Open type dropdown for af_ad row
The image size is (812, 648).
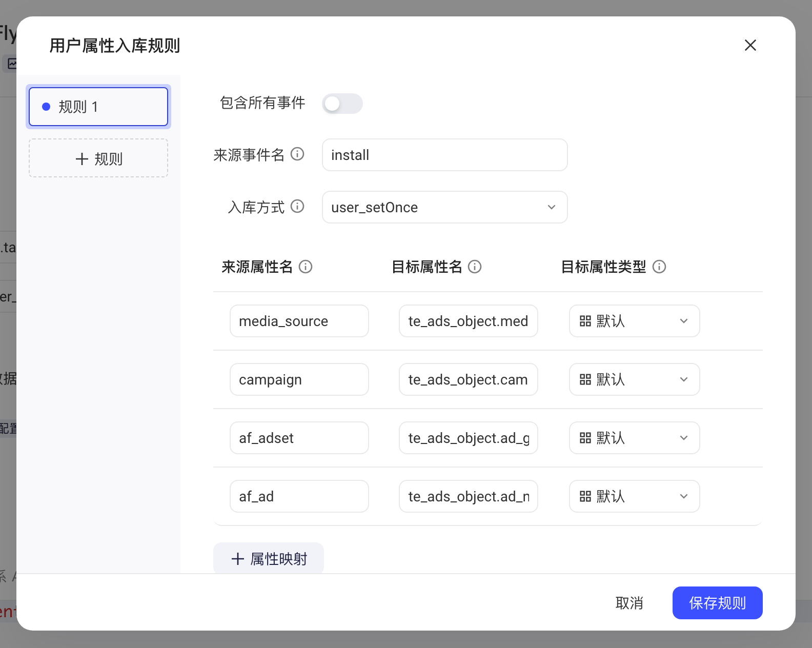(x=635, y=496)
